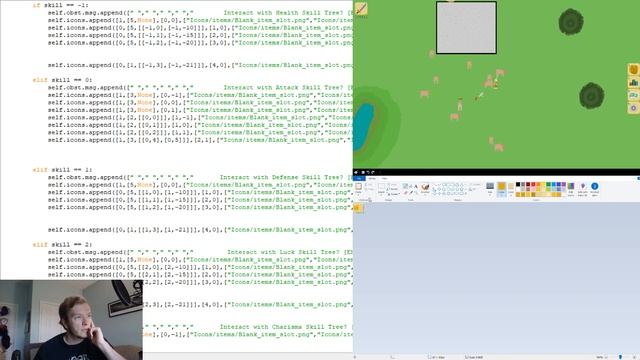The image size is (640, 360).
Task: Click the Undo icon in Paint quick access toolbar
Action: pyautogui.click(x=368, y=172)
